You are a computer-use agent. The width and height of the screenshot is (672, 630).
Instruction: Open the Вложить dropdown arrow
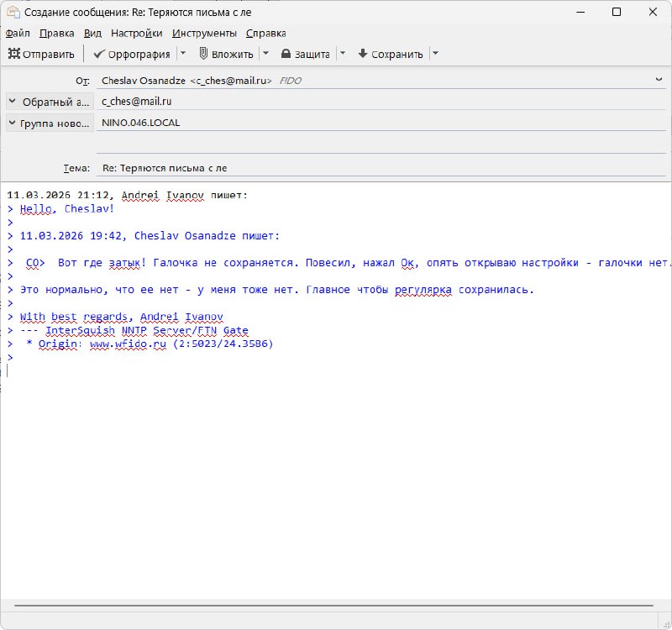tap(265, 54)
